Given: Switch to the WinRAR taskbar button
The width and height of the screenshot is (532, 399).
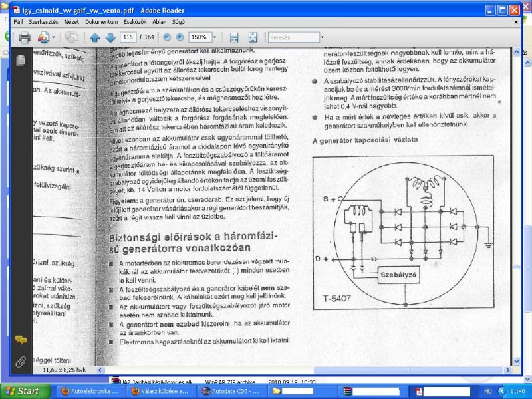Looking at the screenshot, I should (x=373, y=391).
